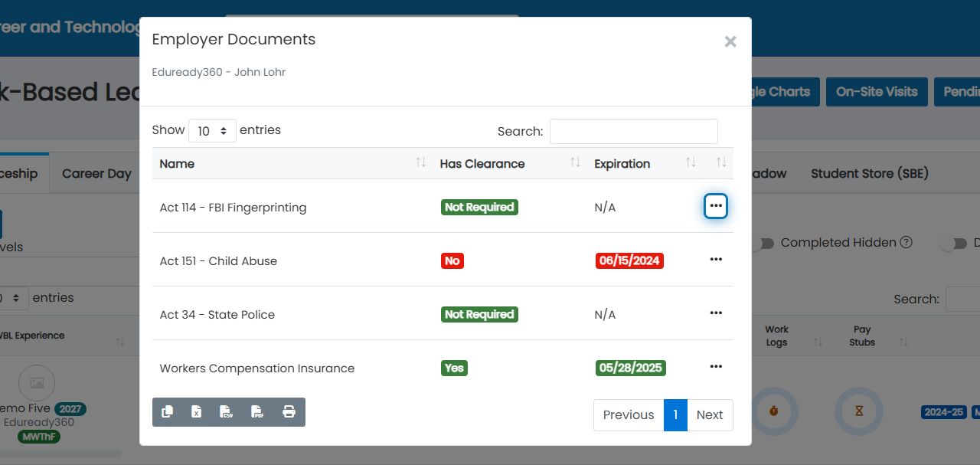Click the 06/15/2024 expiration date badge
The height and width of the screenshot is (465, 980).
(629, 260)
